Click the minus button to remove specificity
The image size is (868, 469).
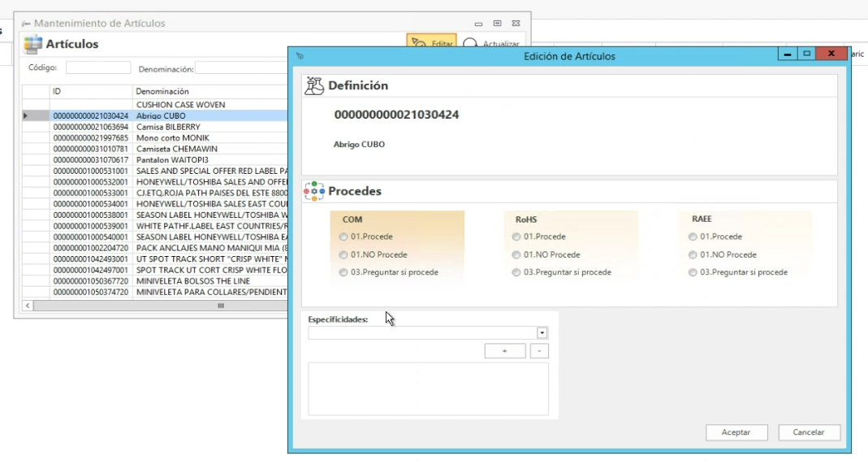[x=539, y=351]
